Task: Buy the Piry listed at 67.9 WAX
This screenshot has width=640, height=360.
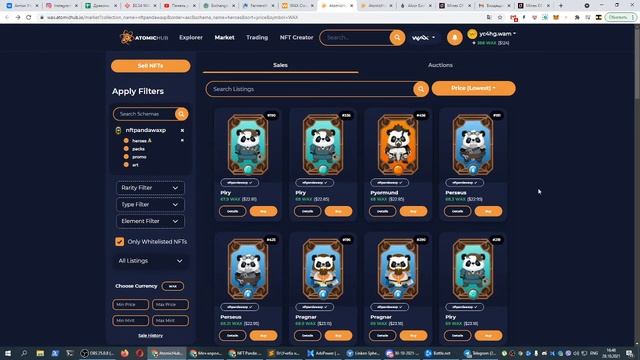Action: (263, 211)
